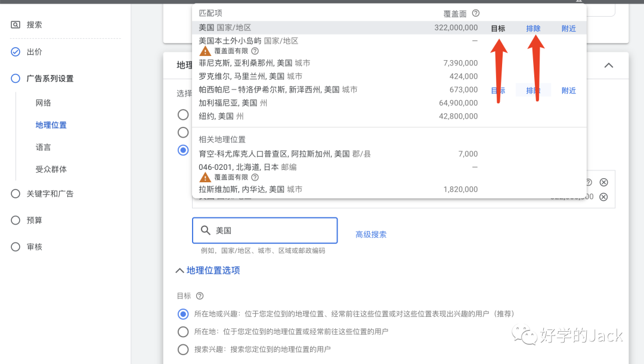This screenshot has height=364, width=644.
Task: Click the 相关地理位置 section heading
Action: (222, 139)
